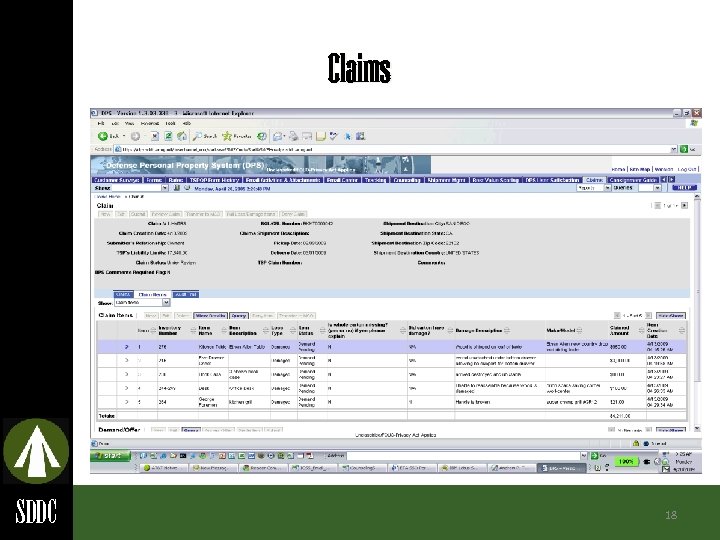Sort by the Claimed Amount column icon
This screenshot has height=540, width=720.
coord(641,331)
